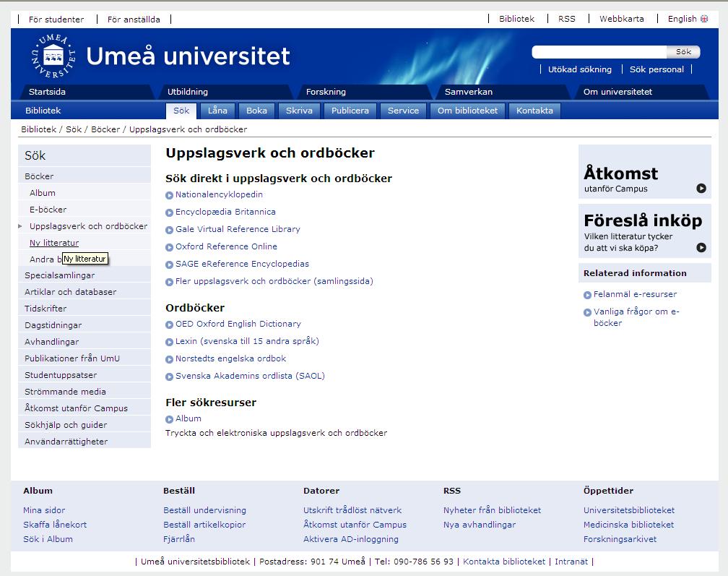The width and height of the screenshot is (728, 576).
Task: Click the search input field in header
Action: click(599, 52)
